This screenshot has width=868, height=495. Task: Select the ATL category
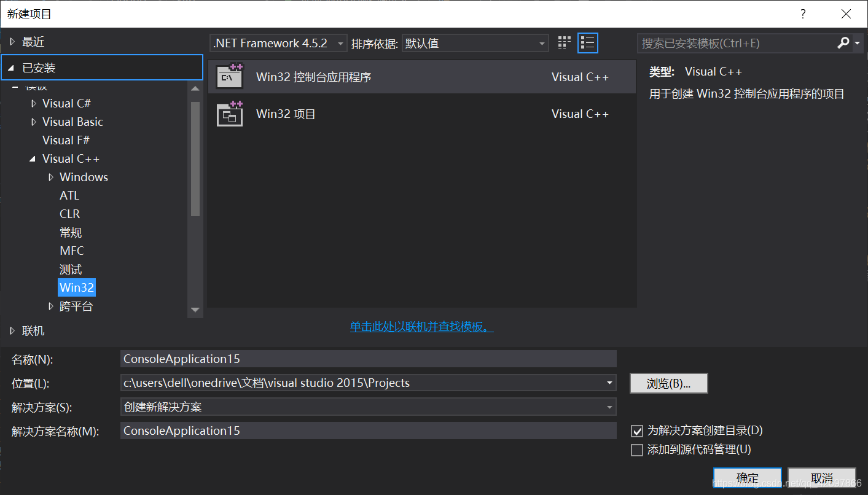[69, 195]
